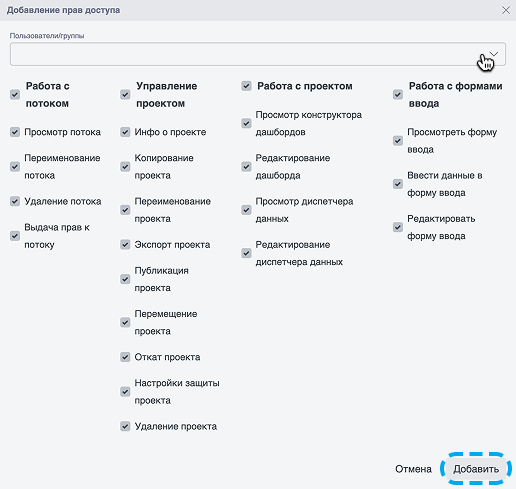The height and width of the screenshot is (489, 516).
Task: Click the Удаление проекта label text
Action: click(x=176, y=426)
